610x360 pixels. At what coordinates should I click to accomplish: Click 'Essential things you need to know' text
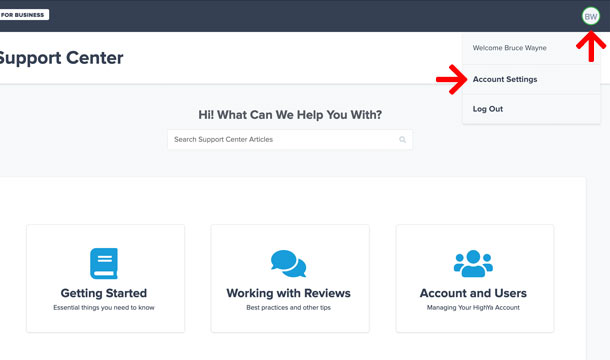click(104, 307)
